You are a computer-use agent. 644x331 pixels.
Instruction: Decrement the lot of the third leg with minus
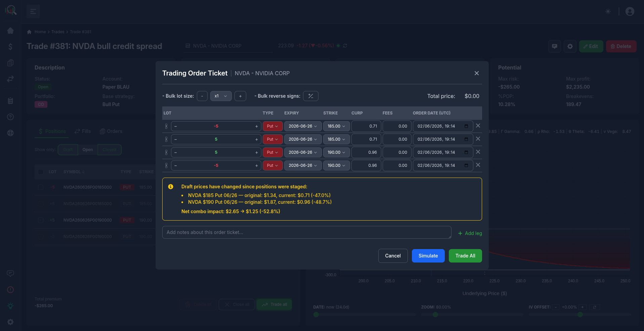coord(176,152)
